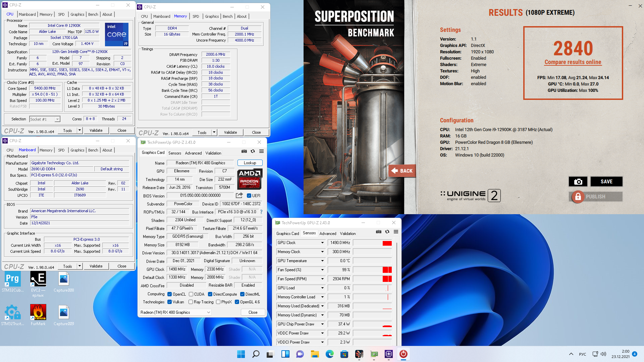
Task: Click the GPU-Z Graphics Card screenshot camera icon
Action: [244, 152]
